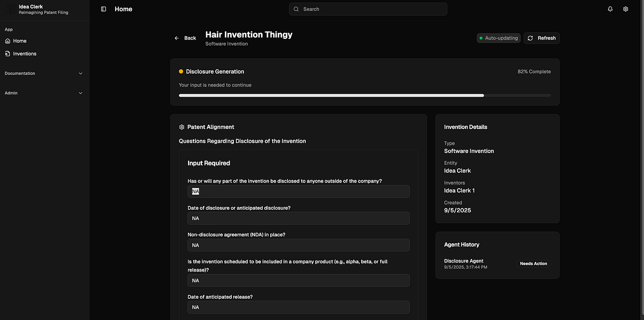The height and width of the screenshot is (320, 644).
Task: Click the Inventions sidebar icon
Action: (8, 54)
